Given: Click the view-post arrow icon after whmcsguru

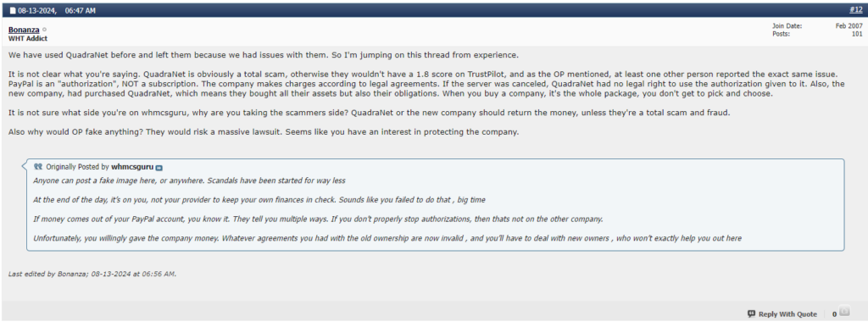Looking at the screenshot, I should click(x=159, y=167).
